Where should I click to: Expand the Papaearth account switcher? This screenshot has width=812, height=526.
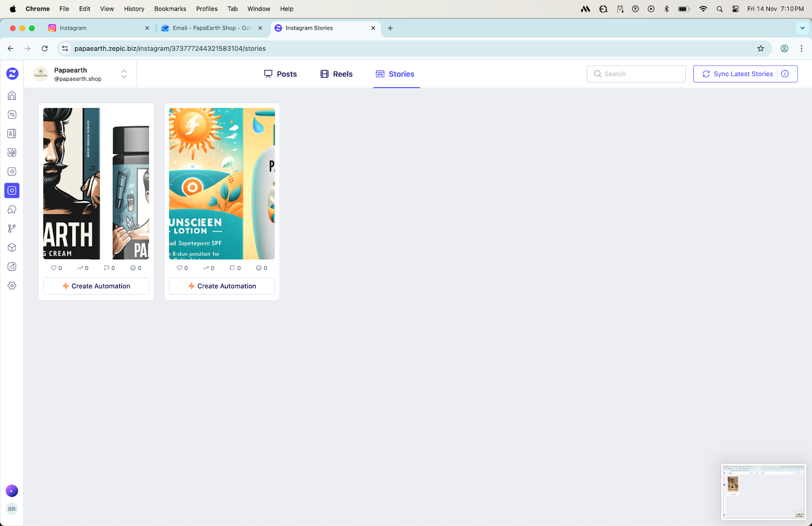[124, 74]
